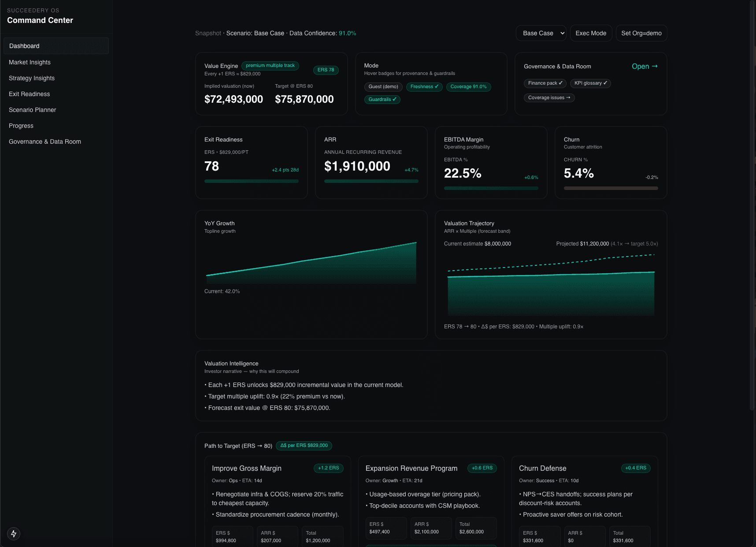
Task: Toggle the KPI glossary checkmark badge
Action: pyautogui.click(x=590, y=83)
